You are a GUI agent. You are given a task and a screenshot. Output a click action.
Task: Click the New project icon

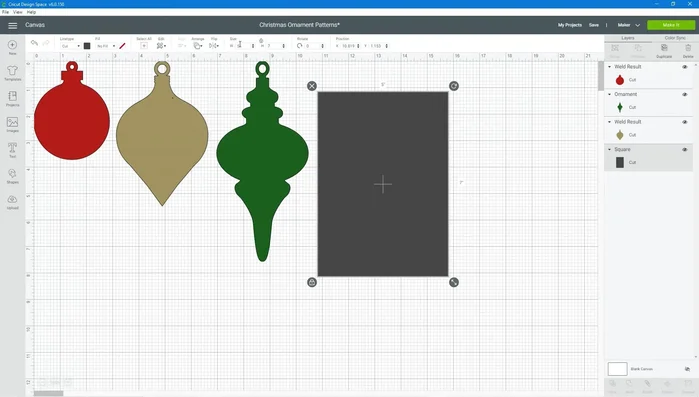[12, 45]
